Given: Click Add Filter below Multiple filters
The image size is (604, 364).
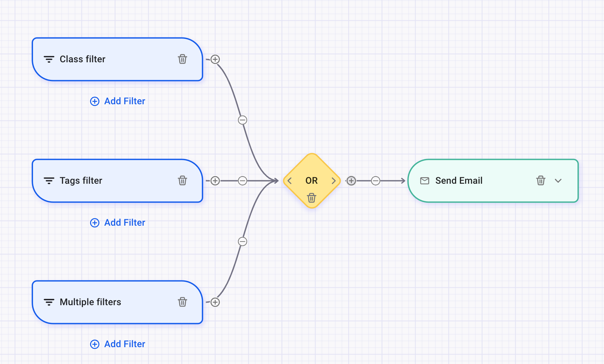Looking at the screenshot, I should click(117, 344).
